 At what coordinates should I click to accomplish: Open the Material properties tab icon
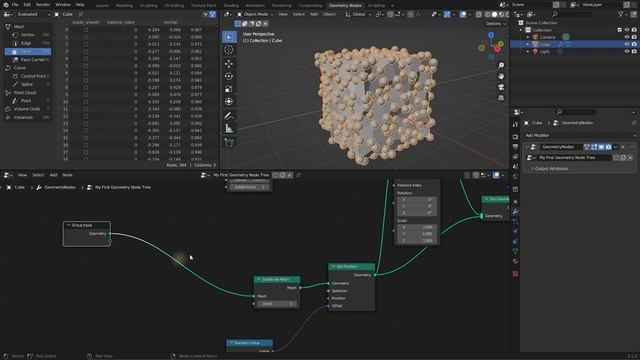pos(515,261)
